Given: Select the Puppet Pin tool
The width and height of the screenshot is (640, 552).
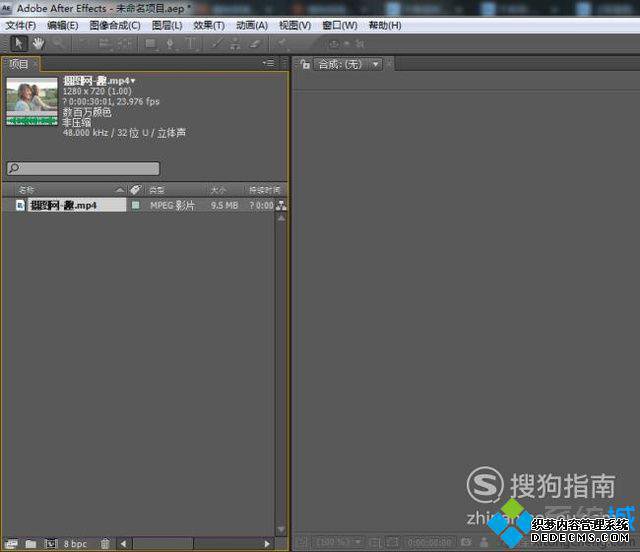Looking at the screenshot, I should click(282, 43).
